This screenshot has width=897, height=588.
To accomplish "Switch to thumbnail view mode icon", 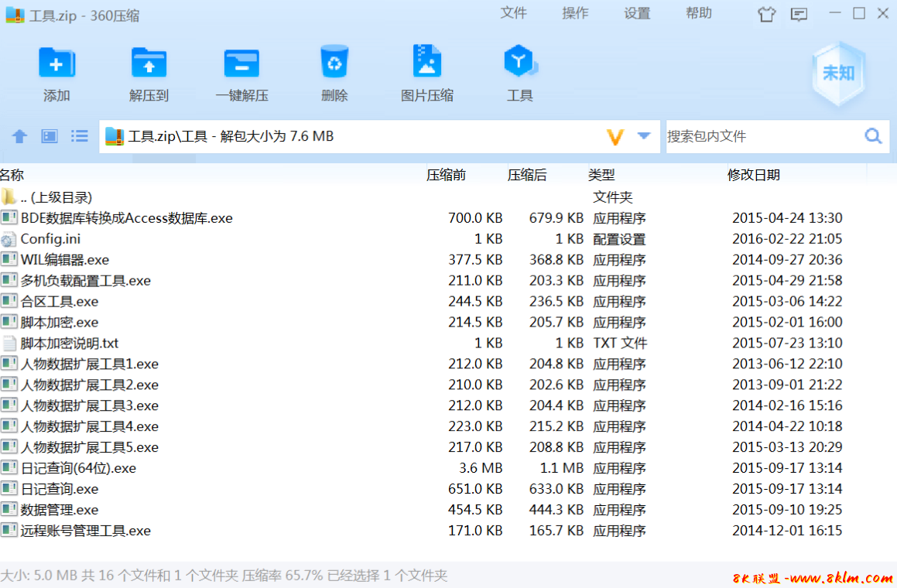I will [x=50, y=137].
